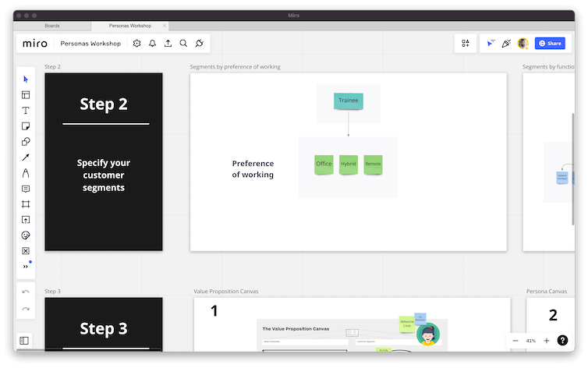Select the Templates tool in left toolbar

pyautogui.click(x=26, y=95)
